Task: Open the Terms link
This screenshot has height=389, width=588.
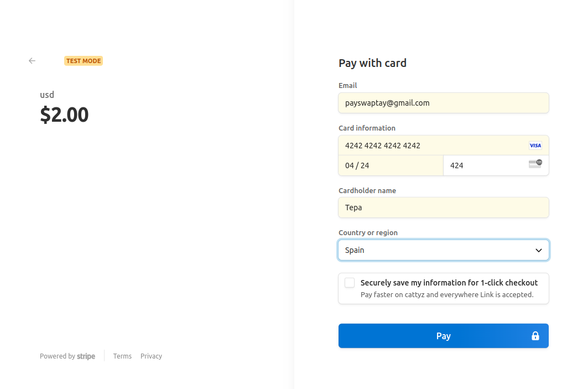Action: tap(122, 356)
